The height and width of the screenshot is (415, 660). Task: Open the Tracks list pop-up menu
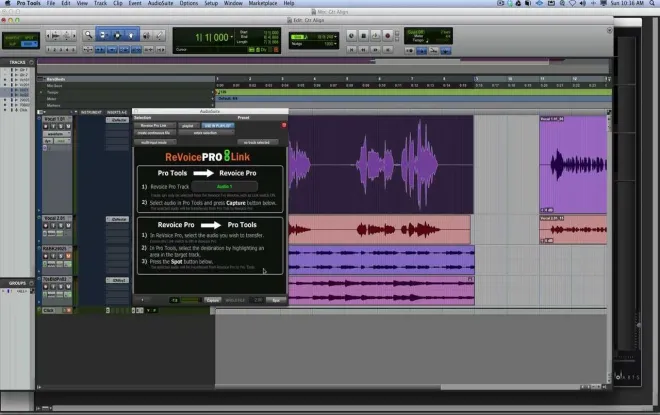click(31, 62)
